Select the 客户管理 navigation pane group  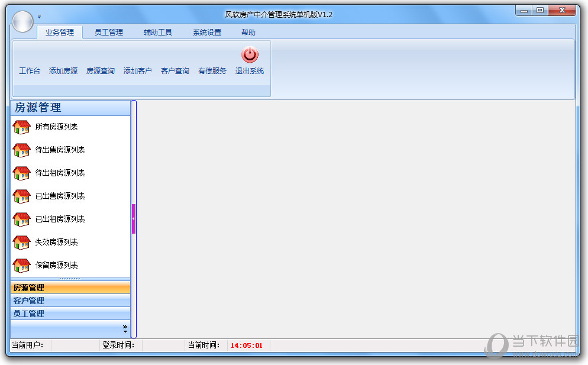[x=70, y=301]
